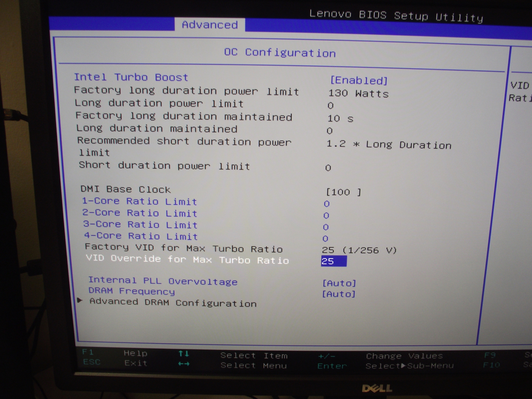Viewport: 532px width, 399px height.
Task: Click Long duration power limit value 0
Action: tap(331, 106)
